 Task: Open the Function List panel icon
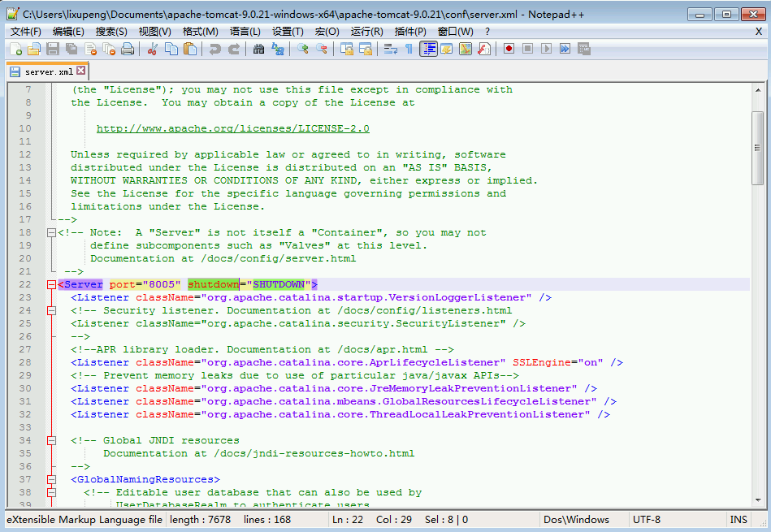484,49
